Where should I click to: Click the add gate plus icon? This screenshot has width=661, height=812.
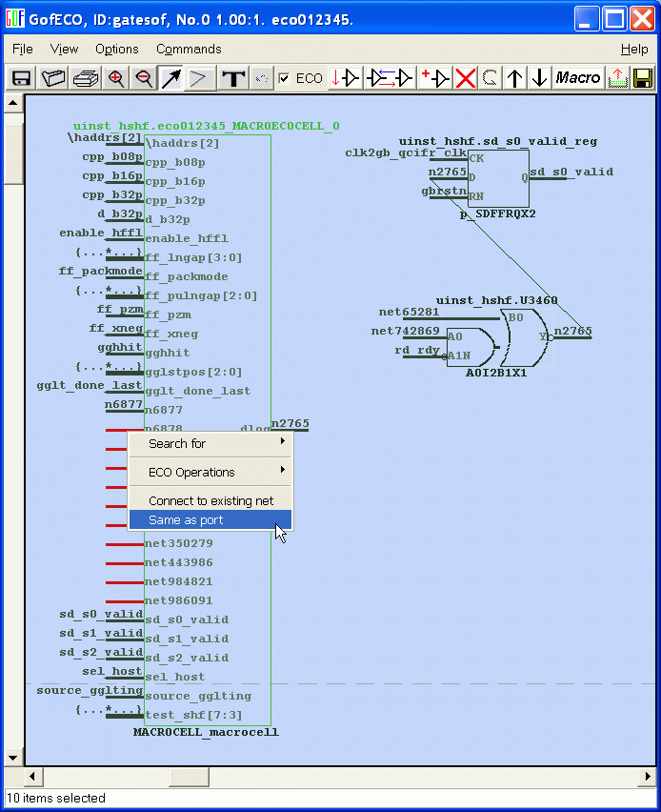click(436, 78)
